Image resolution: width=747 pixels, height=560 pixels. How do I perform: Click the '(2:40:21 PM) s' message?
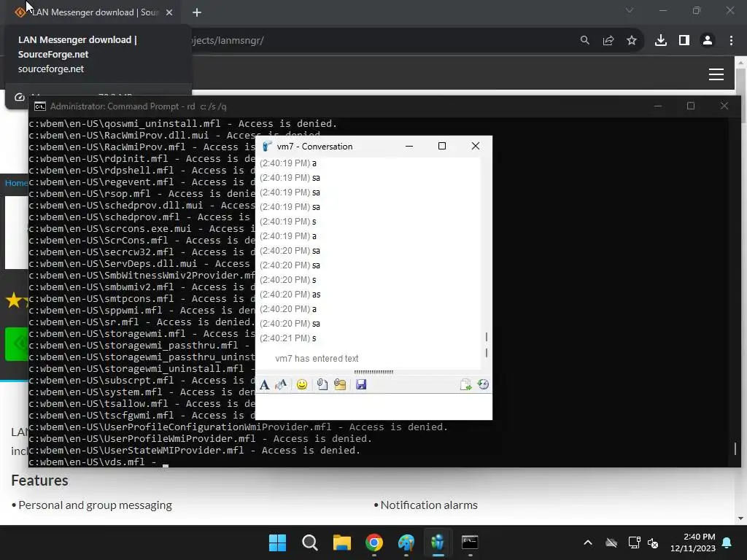coord(287,338)
